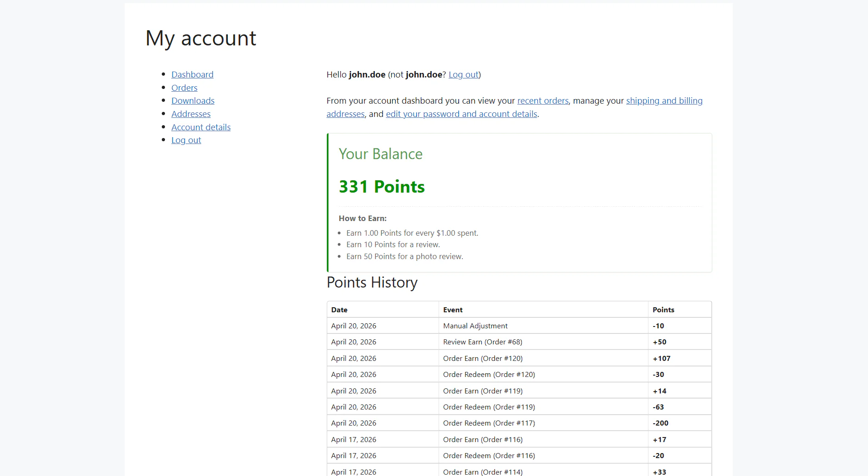Select Order Redeem (Order #117) cell
Screen dimensions: 868x476
point(543,423)
